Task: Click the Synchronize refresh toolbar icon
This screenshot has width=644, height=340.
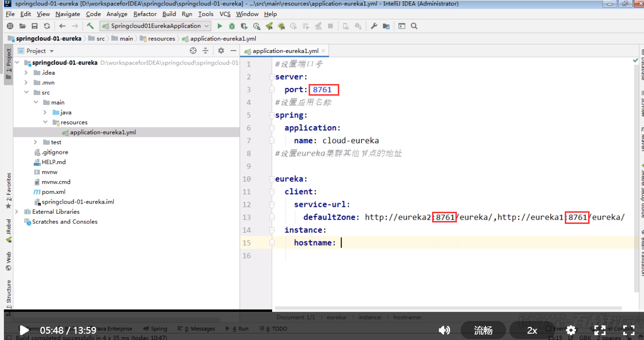Action: tap(47, 26)
